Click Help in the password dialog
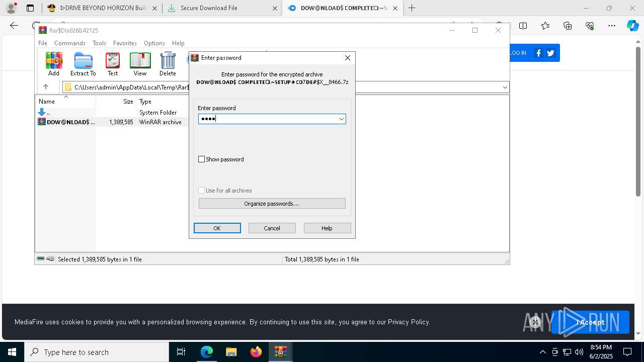This screenshot has width=644, height=362. point(327,228)
